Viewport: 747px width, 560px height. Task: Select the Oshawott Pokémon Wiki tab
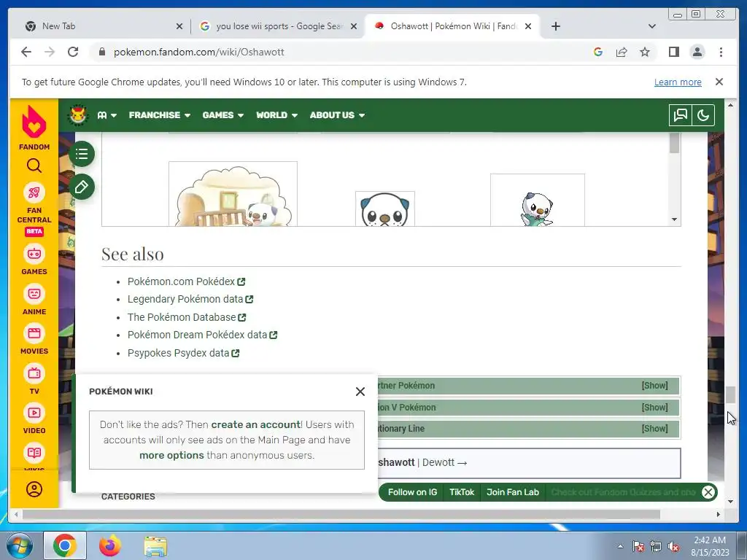coord(452,26)
